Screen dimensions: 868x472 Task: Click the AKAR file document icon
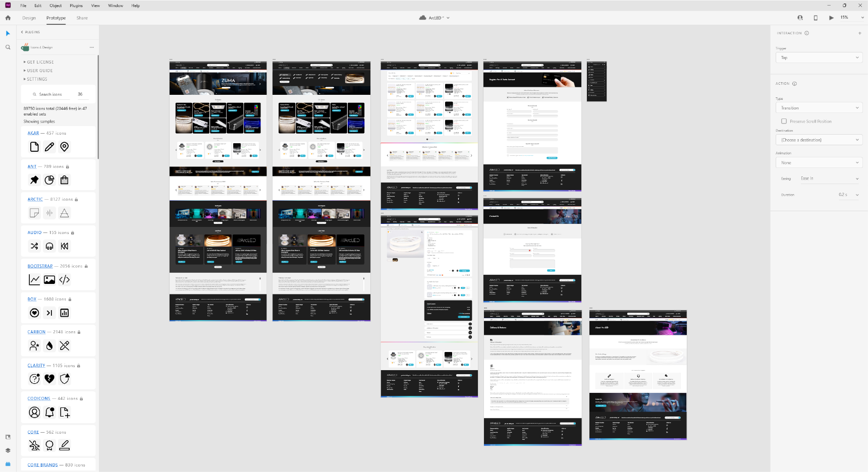(x=34, y=147)
